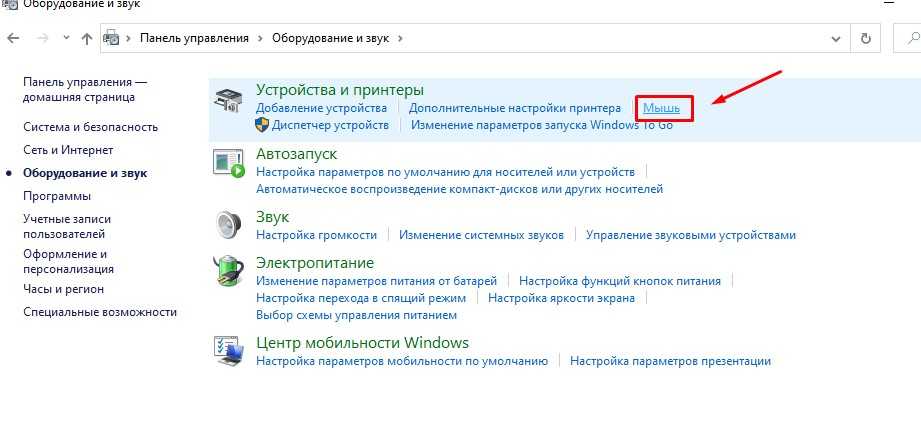Select Сеть и Интернет in sidebar
921x437 pixels.
[x=68, y=150]
